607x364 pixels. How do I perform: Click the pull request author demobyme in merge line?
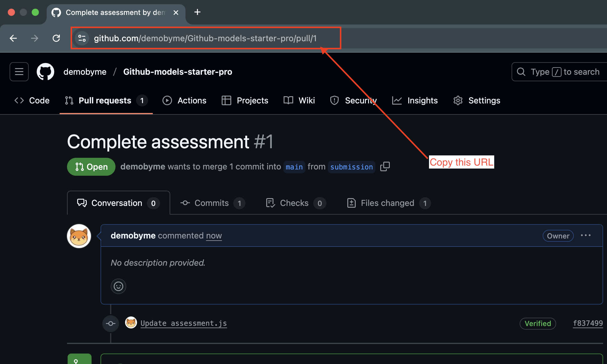coord(143,166)
